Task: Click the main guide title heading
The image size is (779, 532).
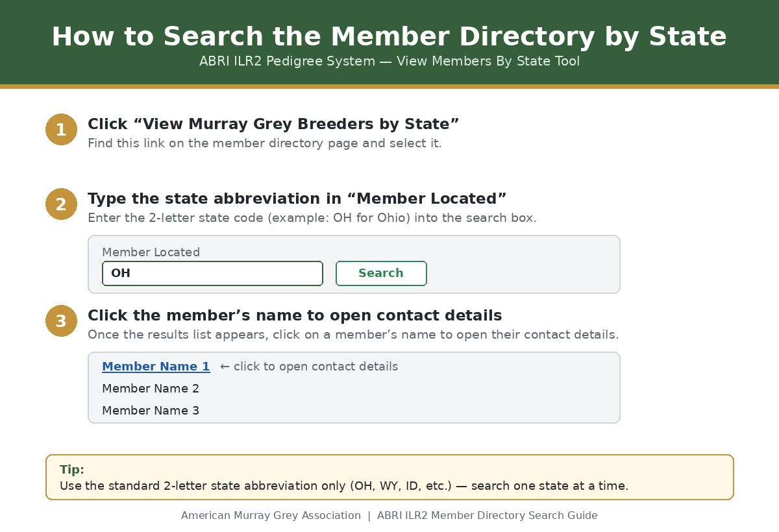Action: [389, 37]
